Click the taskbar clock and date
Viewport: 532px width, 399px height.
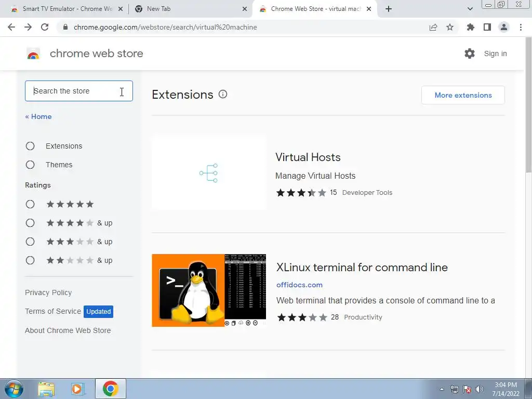506,389
